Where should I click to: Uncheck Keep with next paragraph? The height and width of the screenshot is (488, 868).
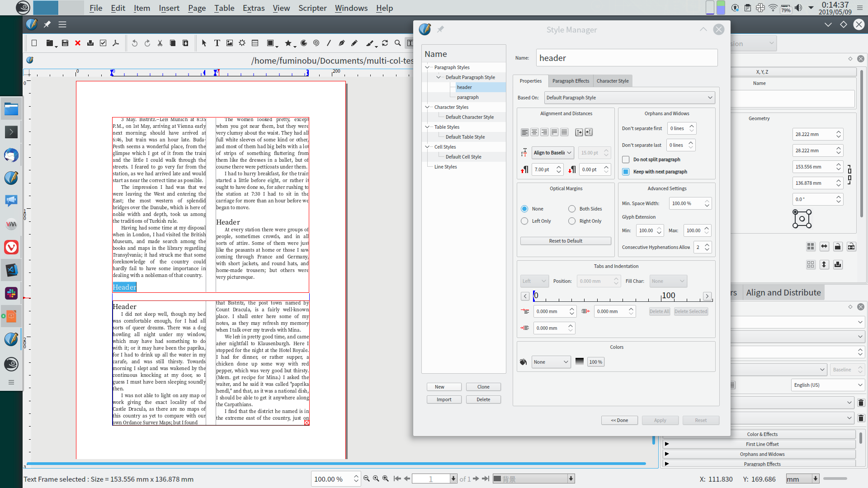(626, 172)
